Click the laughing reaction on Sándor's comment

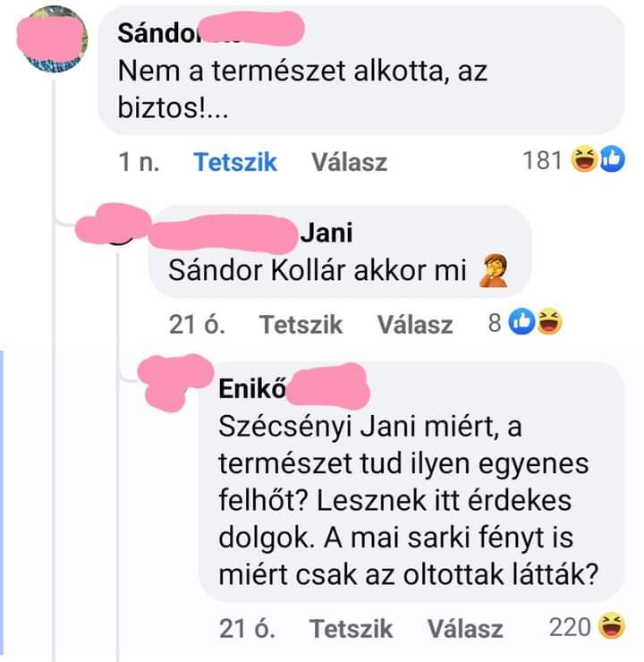pyautogui.click(x=584, y=158)
